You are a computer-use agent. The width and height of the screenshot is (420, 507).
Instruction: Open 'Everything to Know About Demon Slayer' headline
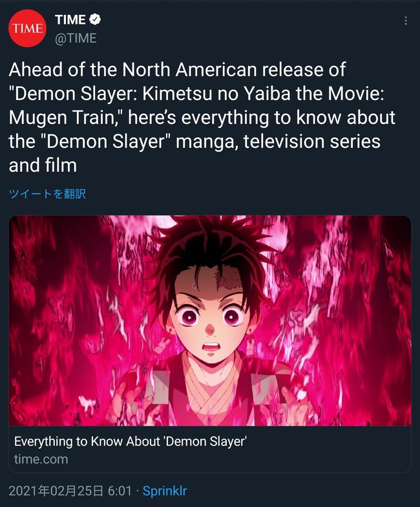click(131, 441)
